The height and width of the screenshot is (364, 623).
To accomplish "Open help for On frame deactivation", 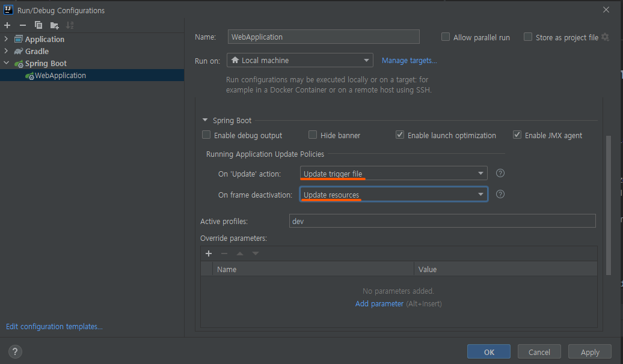I will 500,194.
